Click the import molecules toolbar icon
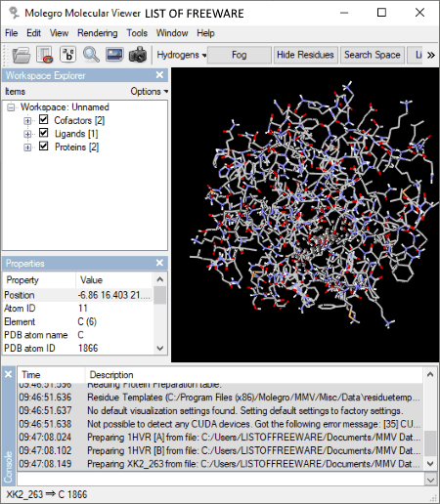 click(45, 55)
